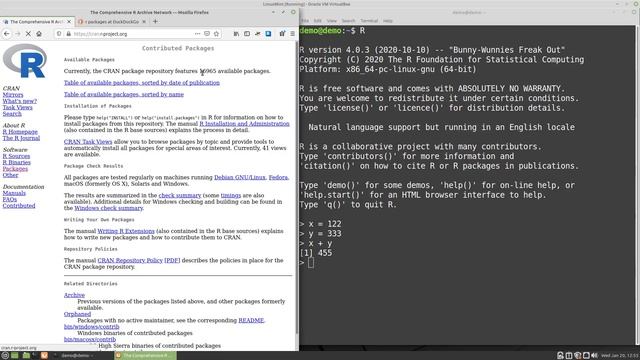Open page actions three-dot menu in address bar
Image resolution: width=640 pixels, height=360 pixels.
[x=198, y=34]
